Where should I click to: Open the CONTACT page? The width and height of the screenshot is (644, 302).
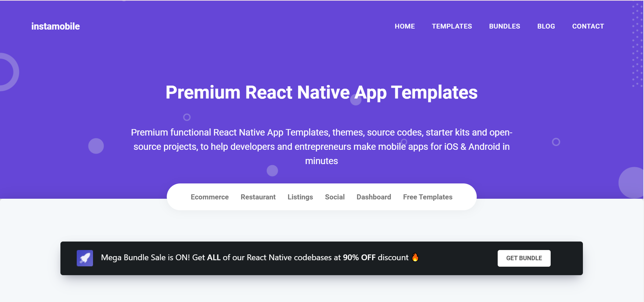pyautogui.click(x=588, y=26)
